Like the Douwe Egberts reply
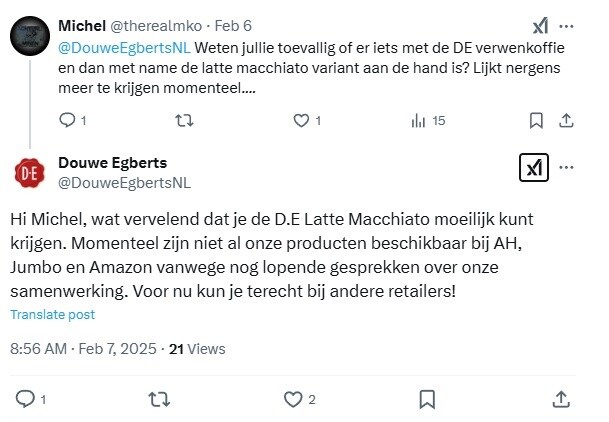 click(x=293, y=399)
